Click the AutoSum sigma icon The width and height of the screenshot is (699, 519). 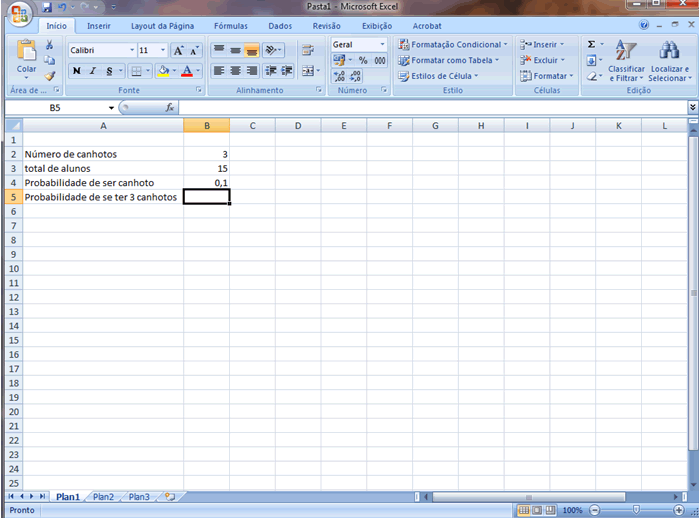tap(591, 45)
